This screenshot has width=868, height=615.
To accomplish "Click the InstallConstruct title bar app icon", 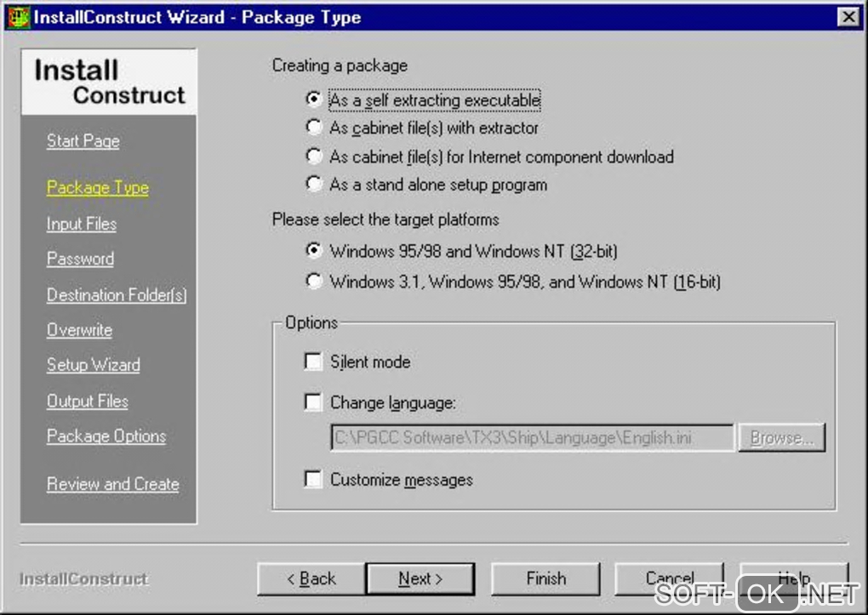I will 18,17.
